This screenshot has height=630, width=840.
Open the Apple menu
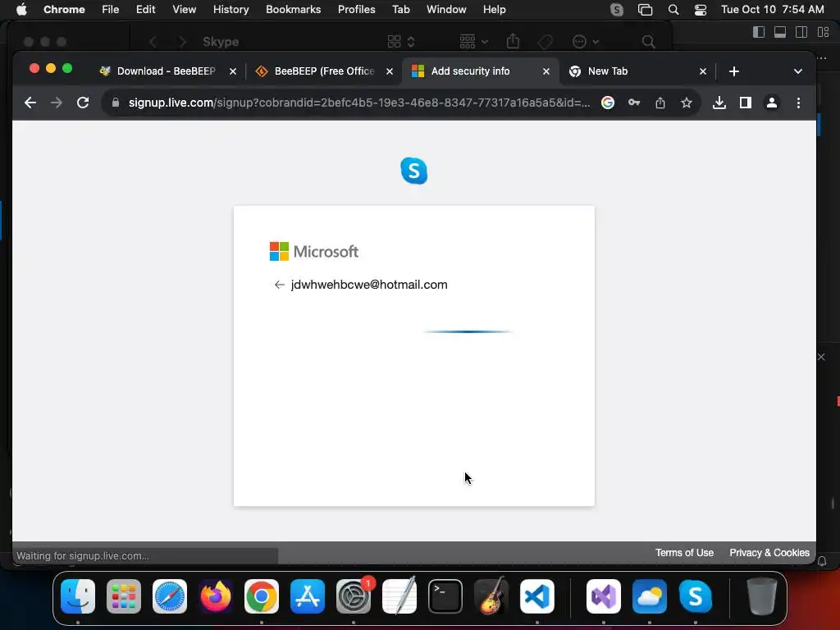point(21,10)
